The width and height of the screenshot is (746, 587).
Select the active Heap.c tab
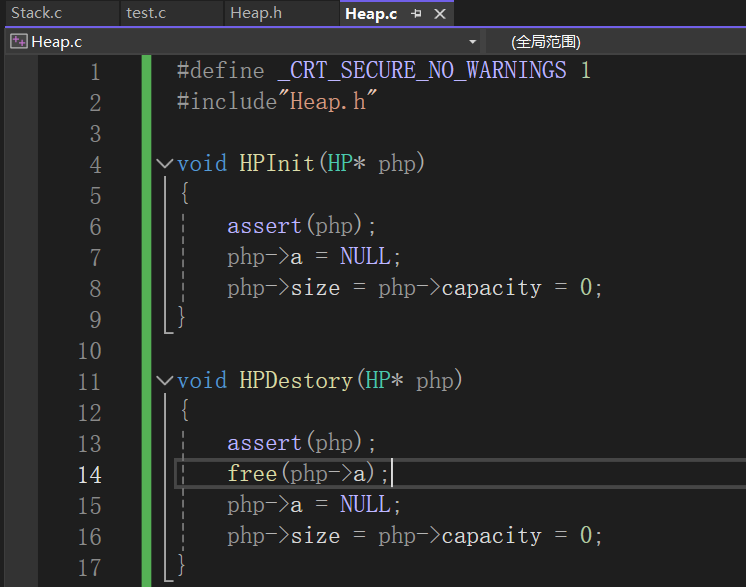[371, 14]
